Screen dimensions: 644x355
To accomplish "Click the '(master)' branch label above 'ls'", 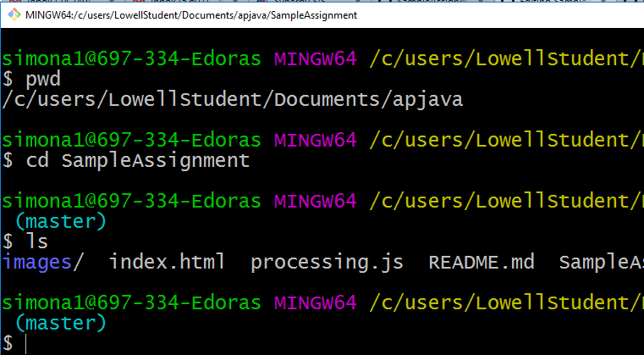I will coord(61,221).
